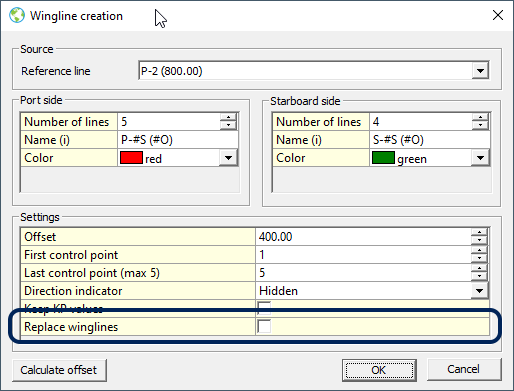The width and height of the screenshot is (514, 391).
Task: Select the green color swatch for Starboard
Action: point(383,158)
